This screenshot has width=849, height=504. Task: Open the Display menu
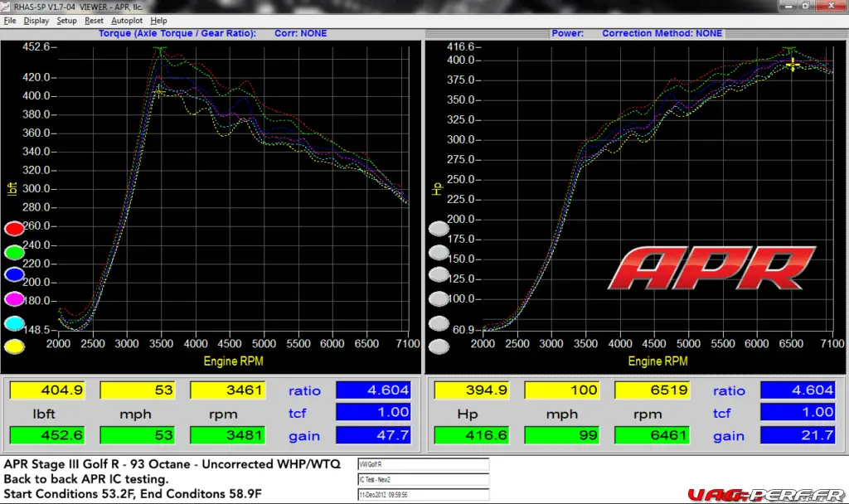click(36, 21)
